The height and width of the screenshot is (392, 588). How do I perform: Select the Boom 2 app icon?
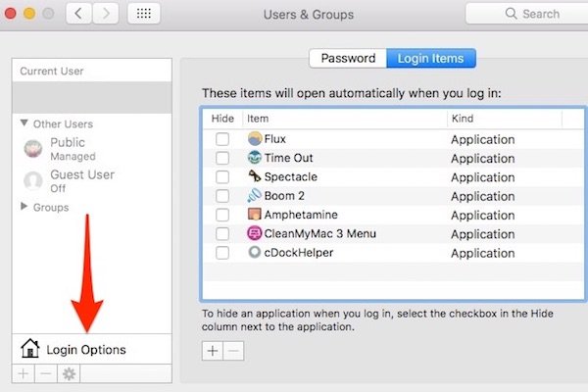pyautogui.click(x=255, y=196)
